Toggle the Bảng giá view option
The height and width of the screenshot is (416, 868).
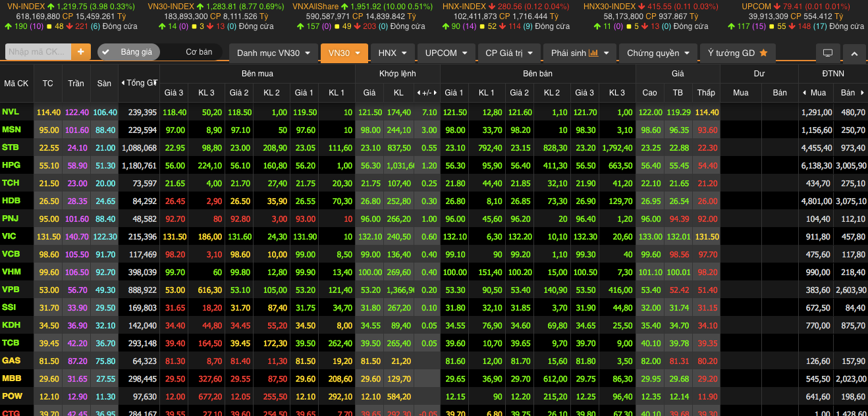(128, 52)
